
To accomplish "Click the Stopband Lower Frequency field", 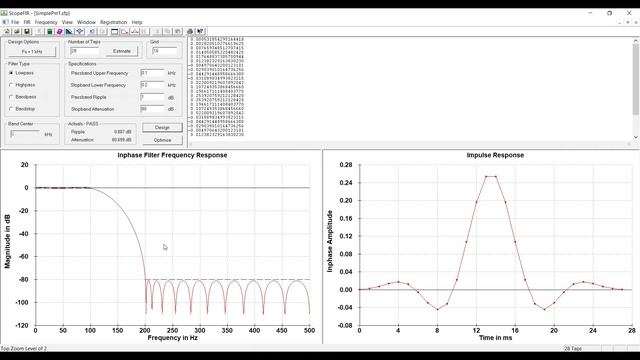I will pyautogui.click(x=152, y=85).
